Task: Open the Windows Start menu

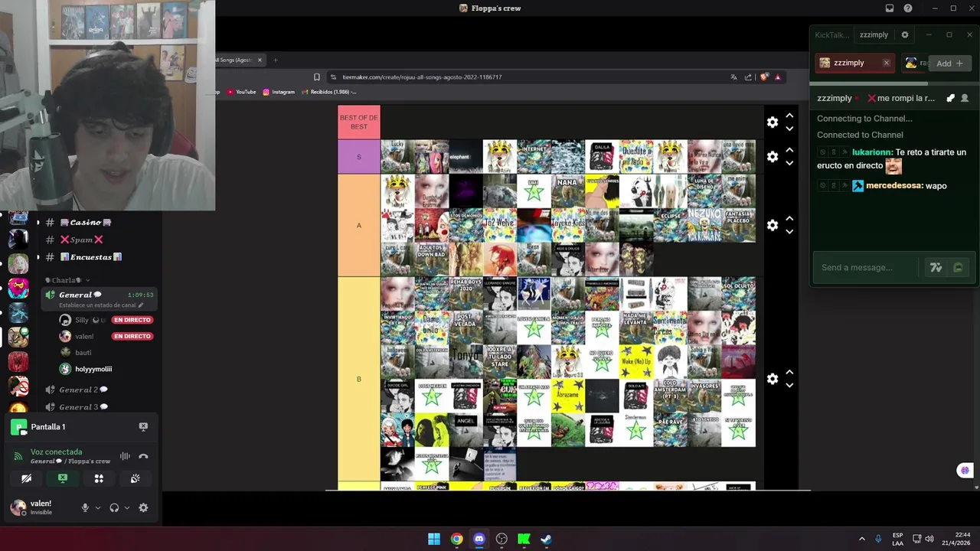Action: pos(434,539)
